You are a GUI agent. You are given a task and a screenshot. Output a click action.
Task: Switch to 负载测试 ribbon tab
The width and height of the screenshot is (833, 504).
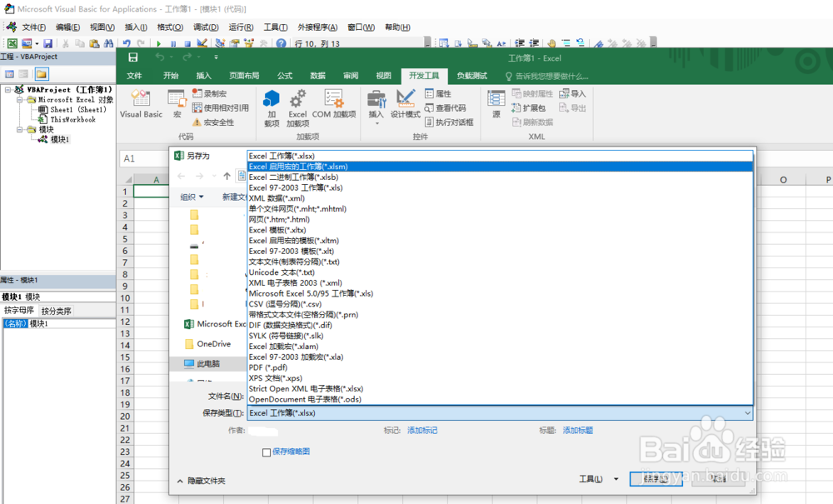point(471,76)
